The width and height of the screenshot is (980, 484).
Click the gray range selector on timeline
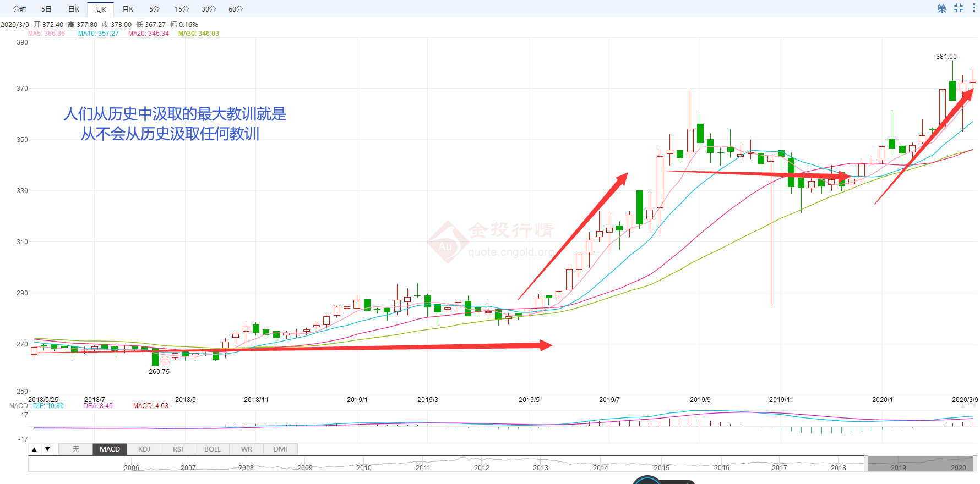coord(921,464)
